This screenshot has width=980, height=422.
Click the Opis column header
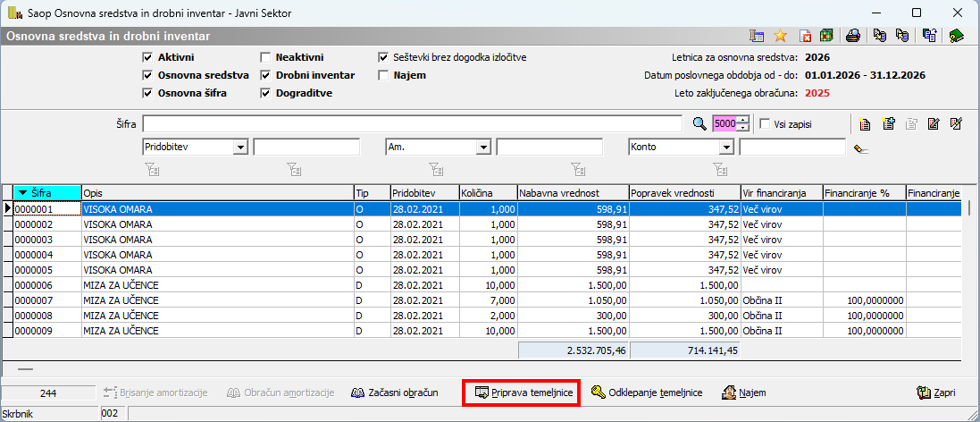[x=217, y=192]
